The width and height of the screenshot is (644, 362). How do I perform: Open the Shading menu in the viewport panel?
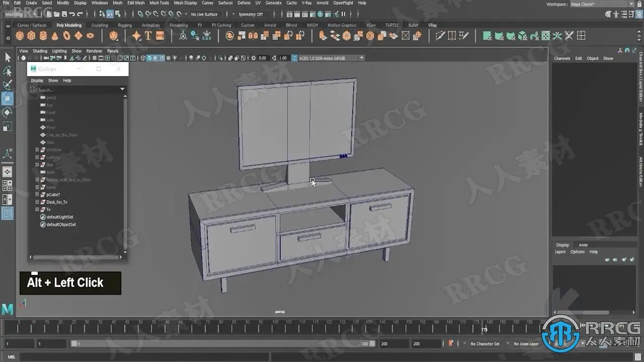tap(40, 51)
